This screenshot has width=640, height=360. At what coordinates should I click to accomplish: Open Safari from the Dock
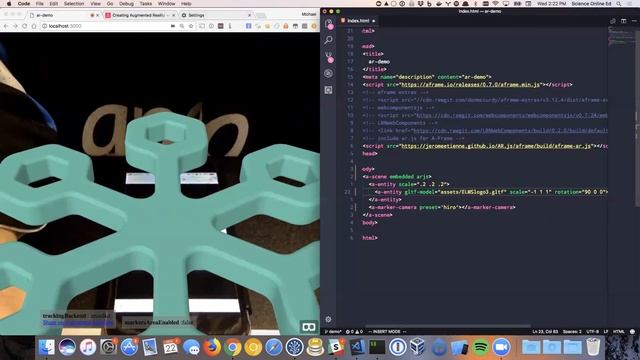(274, 347)
